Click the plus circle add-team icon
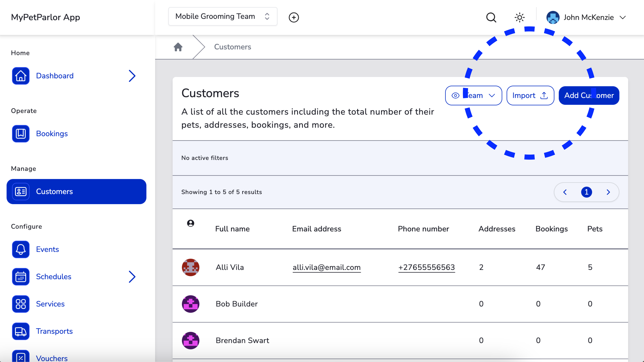Screen dimensions: 644x362 point(294,17)
